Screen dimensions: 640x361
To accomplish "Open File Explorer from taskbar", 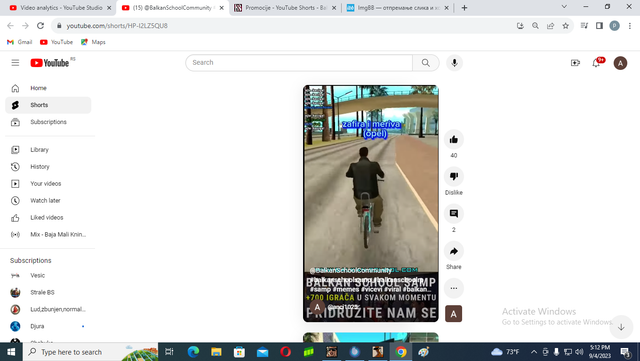I will pyautogui.click(x=216, y=352).
